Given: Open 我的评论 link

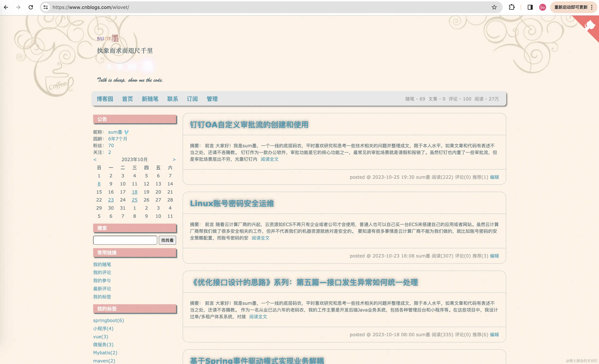Looking at the screenshot, I should [102, 272].
